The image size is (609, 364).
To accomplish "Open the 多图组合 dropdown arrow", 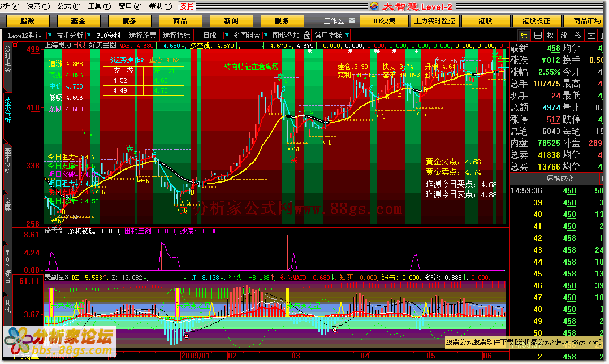I will coord(266,35).
